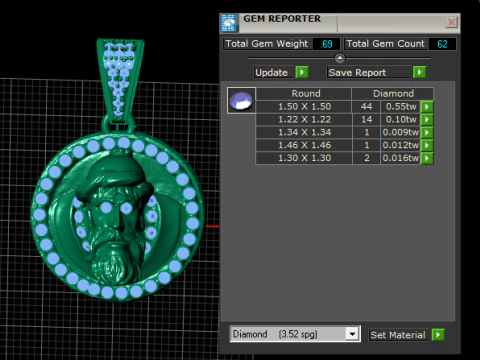Click the Update button label
This screenshot has width=480, height=360.
coord(274,72)
